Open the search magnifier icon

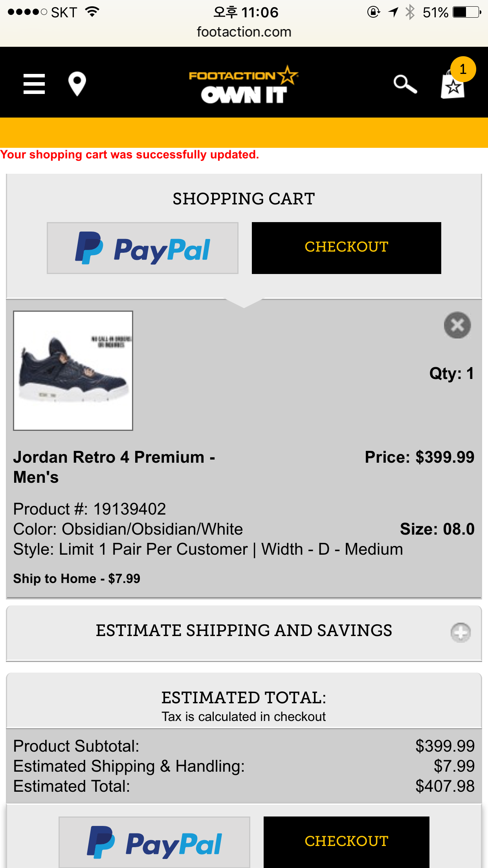[405, 84]
